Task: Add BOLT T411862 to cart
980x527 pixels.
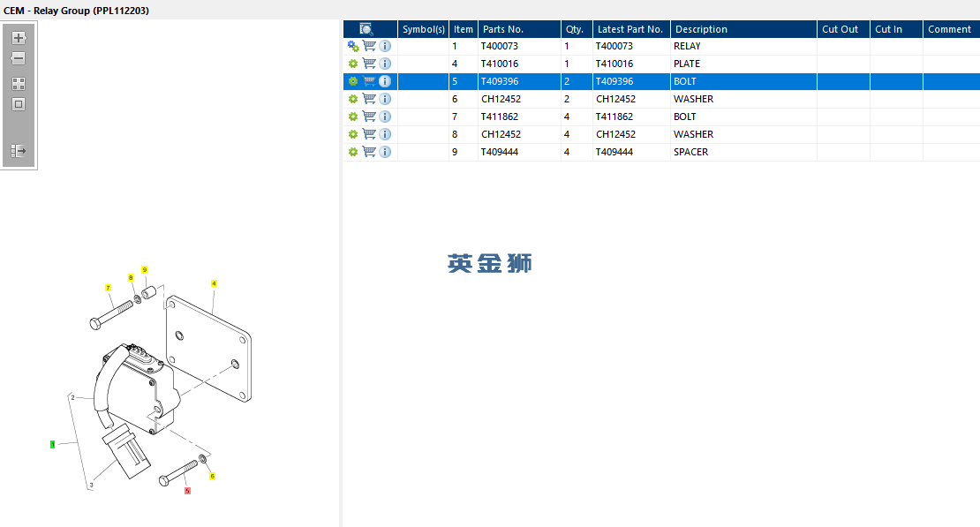Action: 369,116
